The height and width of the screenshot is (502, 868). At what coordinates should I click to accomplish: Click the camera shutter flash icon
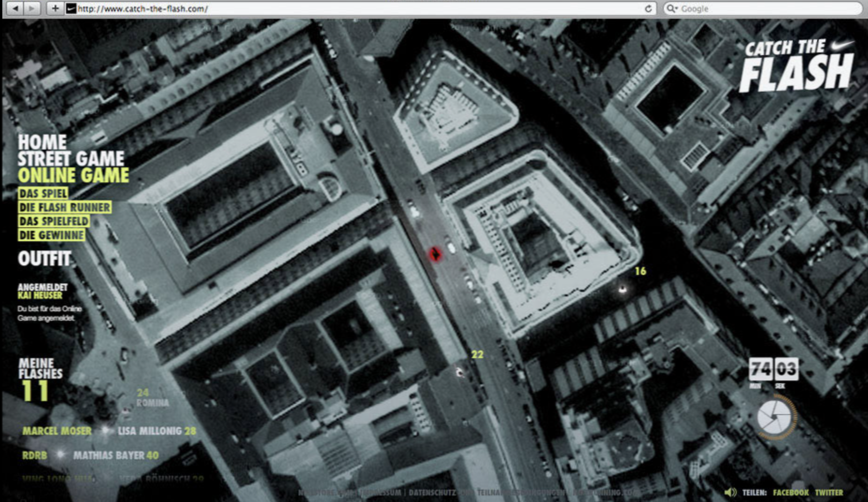(x=774, y=417)
